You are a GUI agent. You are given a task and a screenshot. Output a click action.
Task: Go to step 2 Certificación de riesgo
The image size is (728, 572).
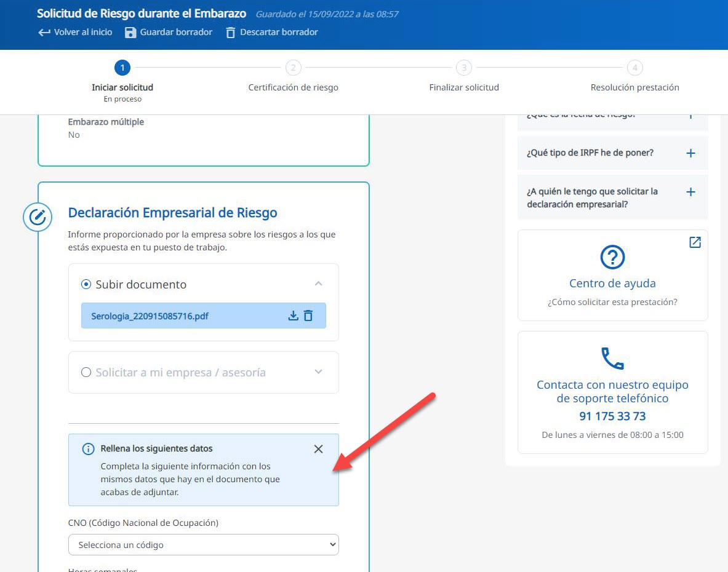293,68
